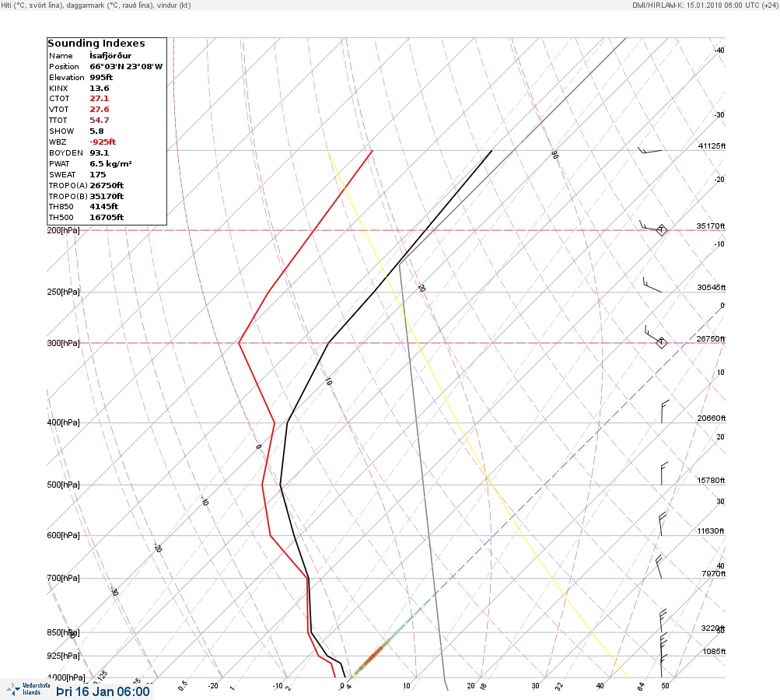Click the SWEAT value 175
This screenshot has height=700, width=780.
click(x=97, y=175)
